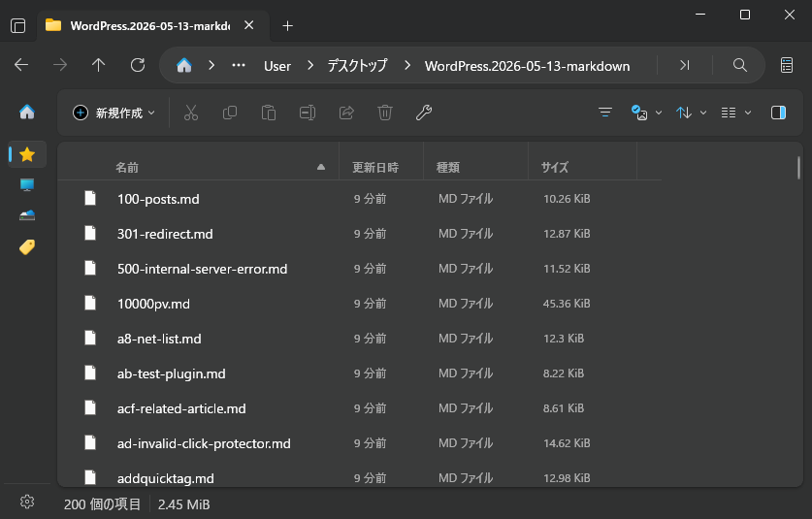Viewport: 812px width, 519px height.
Task: Click the 2.45 MiB status text
Action: [x=183, y=504]
